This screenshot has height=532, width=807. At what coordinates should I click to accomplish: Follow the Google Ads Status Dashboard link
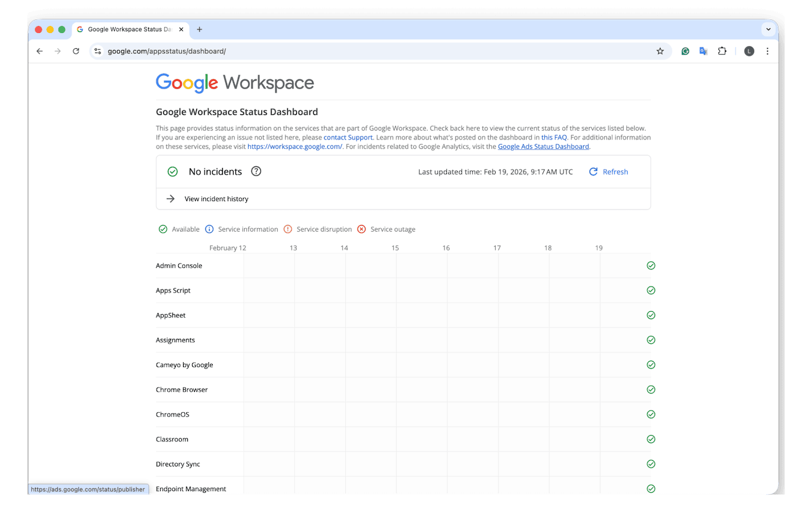pyautogui.click(x=543, y=146)
